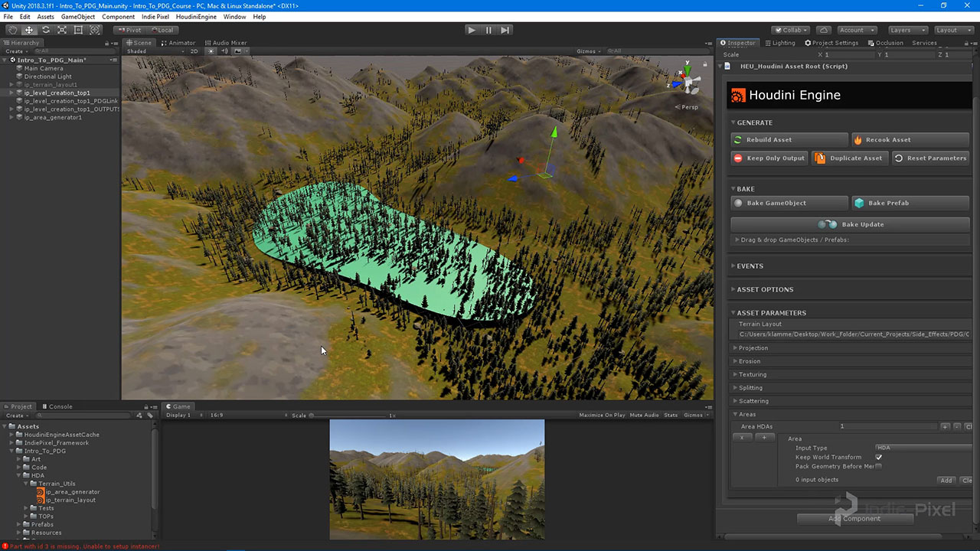Click the ip_area_generator HDA asset icon

[41, 492]
